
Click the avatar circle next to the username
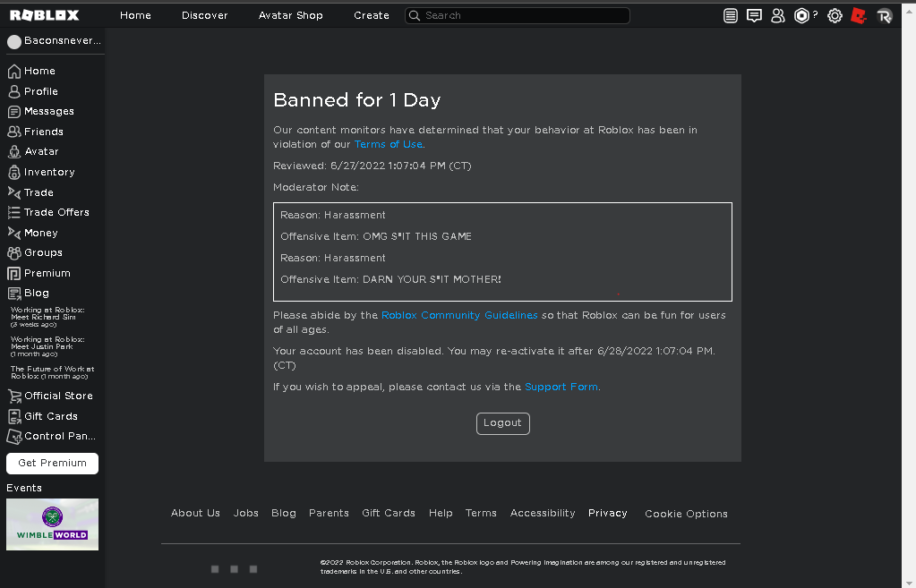coord(14,41)
